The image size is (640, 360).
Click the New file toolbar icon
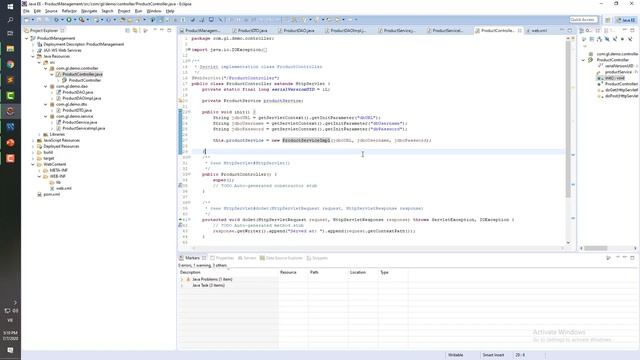point(27,20)
